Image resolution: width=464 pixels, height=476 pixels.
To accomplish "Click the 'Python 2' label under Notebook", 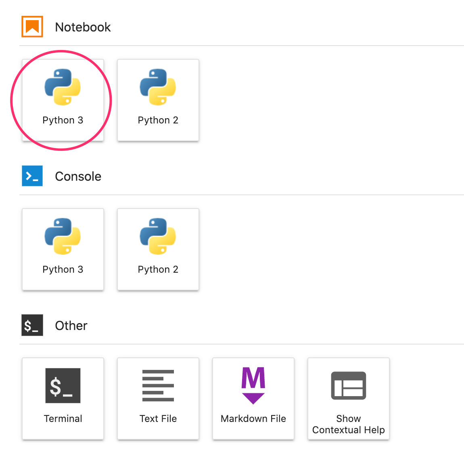I will (158, 120).
